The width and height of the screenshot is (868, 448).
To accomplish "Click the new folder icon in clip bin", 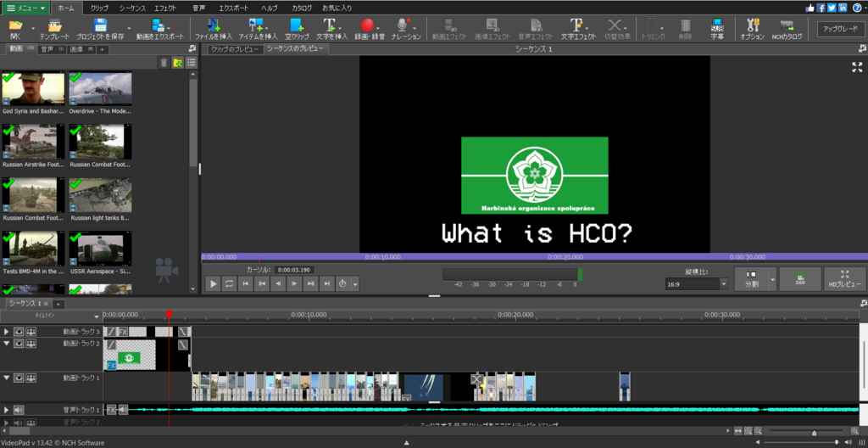I will coord(178,63).
